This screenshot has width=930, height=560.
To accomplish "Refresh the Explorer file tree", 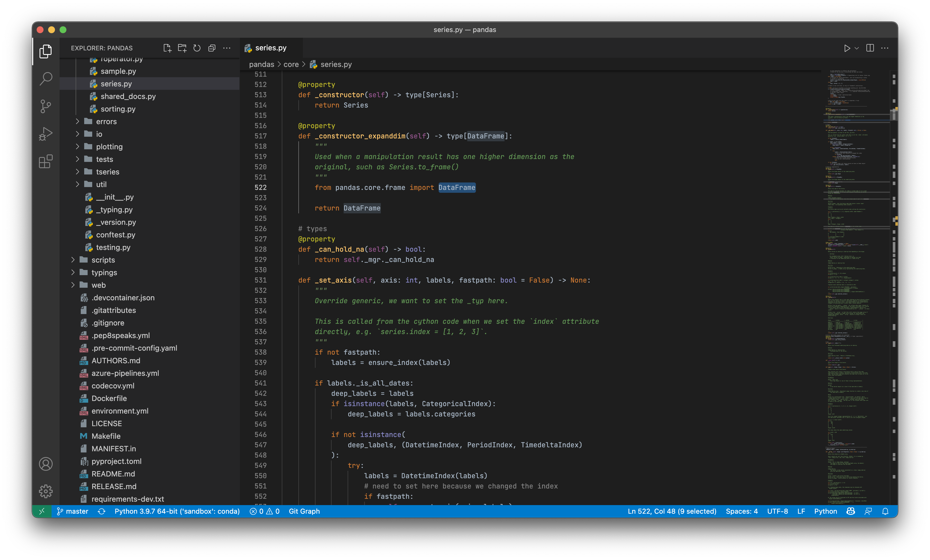I will tap(197, 48).
